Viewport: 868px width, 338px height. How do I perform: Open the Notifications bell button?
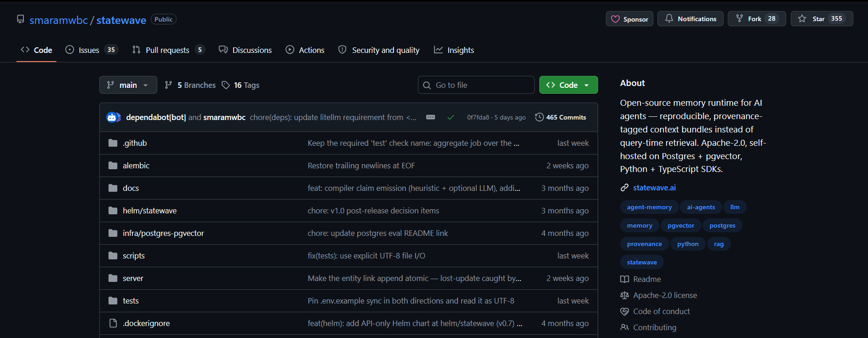[x=690, y=19]
